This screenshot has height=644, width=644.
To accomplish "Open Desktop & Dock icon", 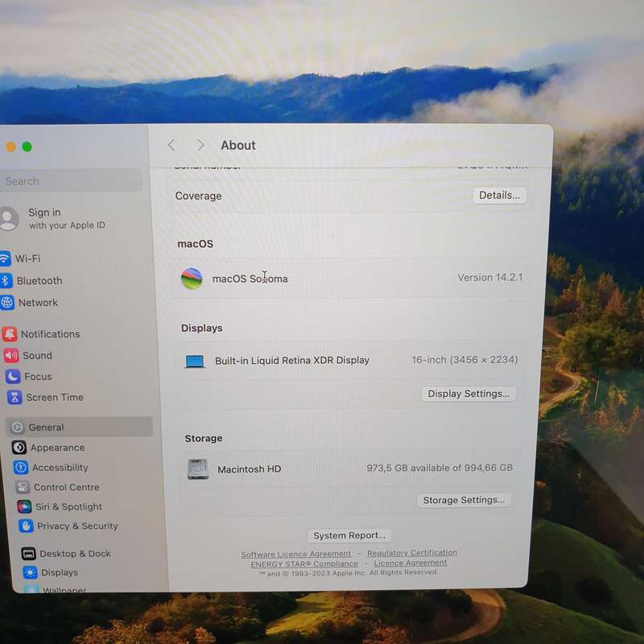I will click(x=28, y=554).
